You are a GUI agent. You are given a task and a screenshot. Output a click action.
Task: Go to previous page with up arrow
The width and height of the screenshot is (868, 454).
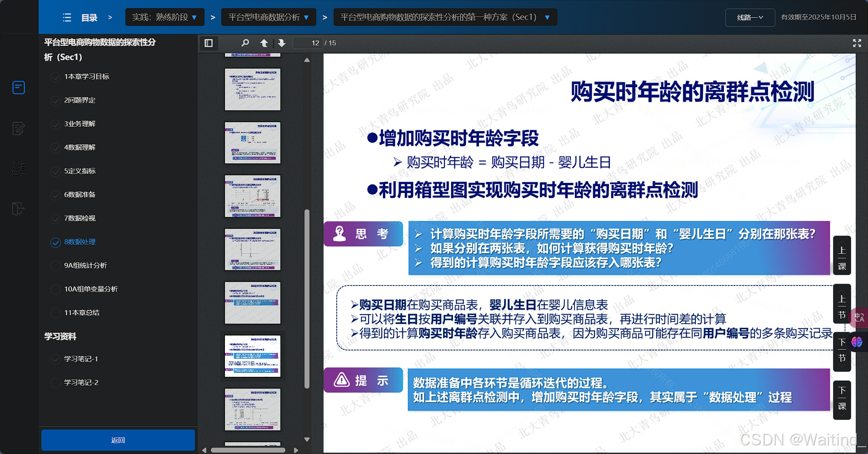tap(264, 43)
